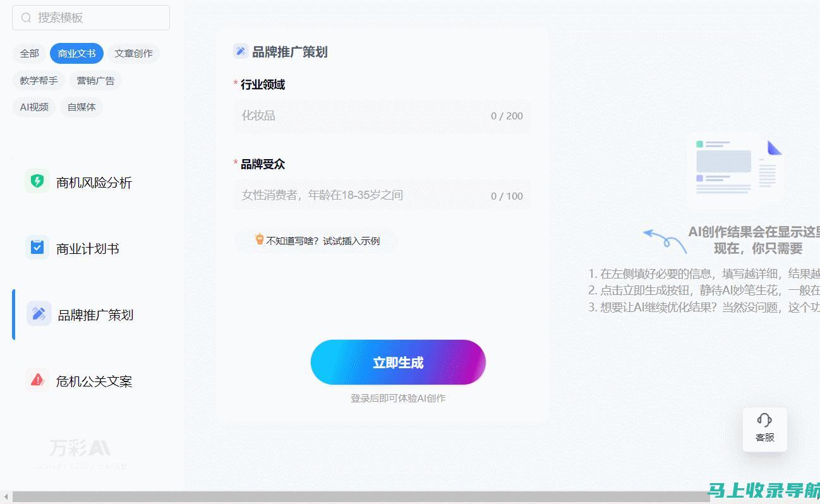The image size is (820, 504).
Task: Choose the 自媒体 category tag
Action: (81, 107)
